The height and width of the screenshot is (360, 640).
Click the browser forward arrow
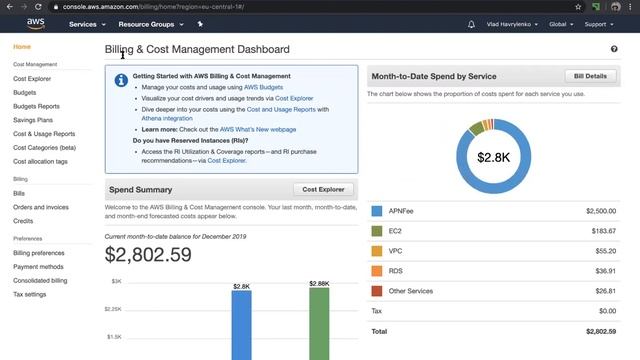point(24,7)
